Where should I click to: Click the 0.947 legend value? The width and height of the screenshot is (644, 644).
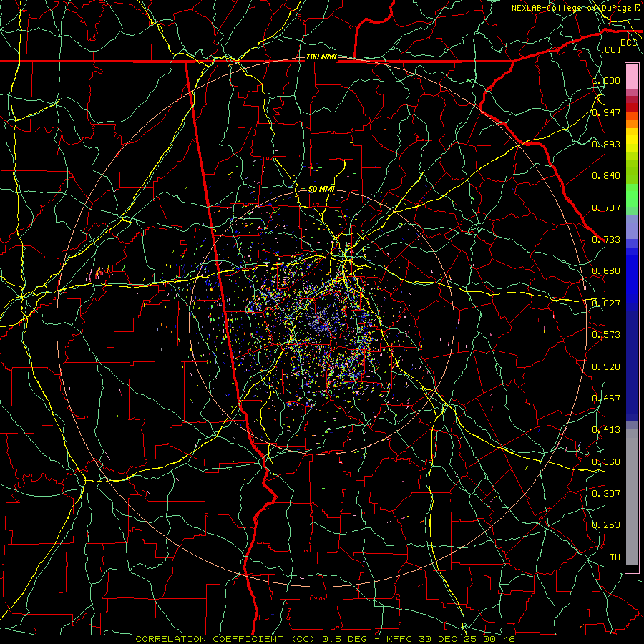point(606,112)
